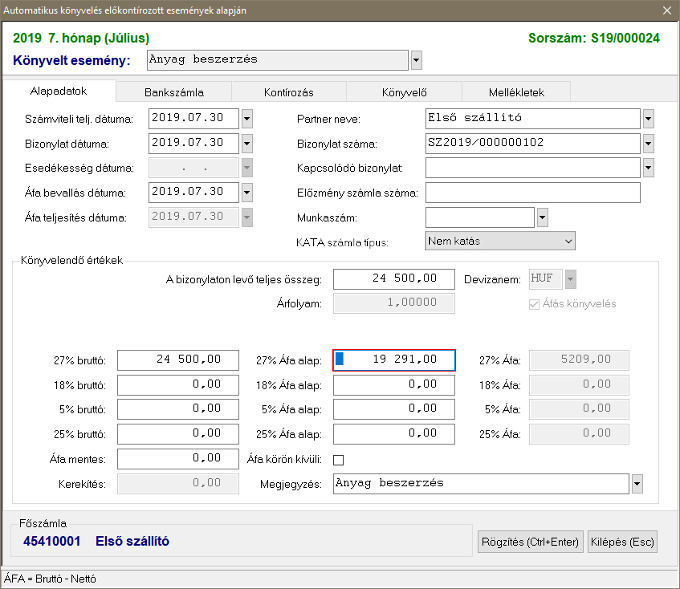The width and height of the screenshot is (680, 589).
Task: Close the Automatikus könyvelés window
Action: click(x=667, y=10)
